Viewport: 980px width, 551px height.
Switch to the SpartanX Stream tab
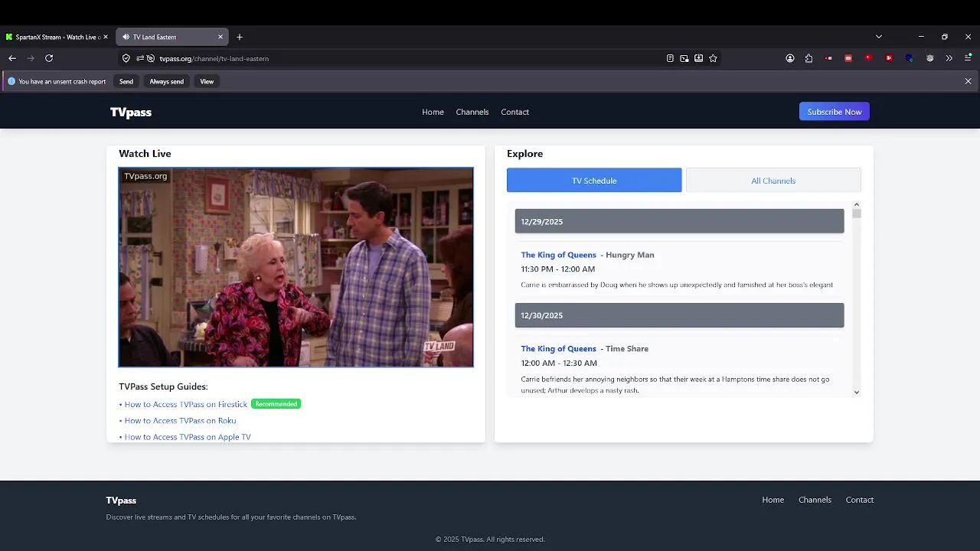tap(57, 37)
